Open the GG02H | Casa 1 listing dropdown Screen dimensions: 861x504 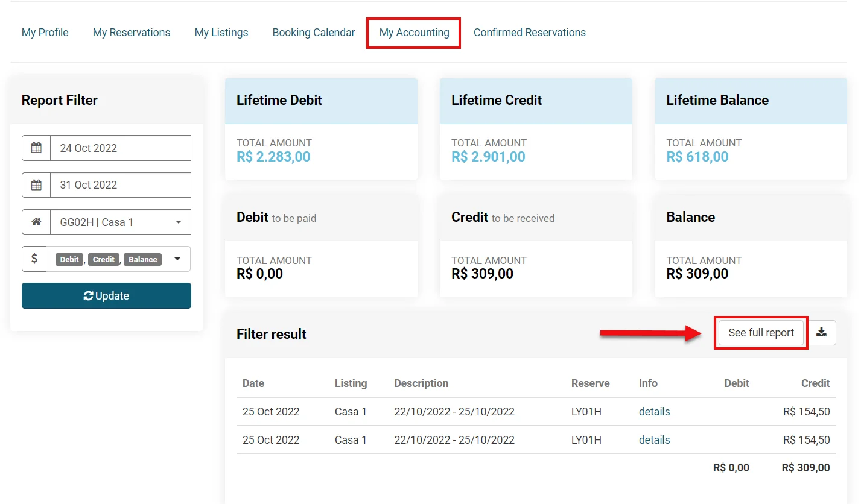coord(121,222)
